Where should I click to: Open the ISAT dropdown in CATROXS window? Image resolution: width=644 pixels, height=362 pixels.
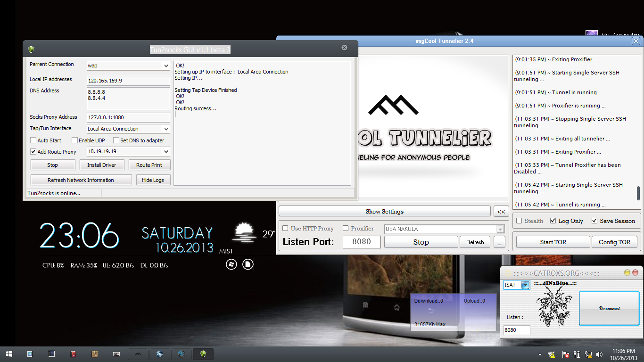(525, 285)
